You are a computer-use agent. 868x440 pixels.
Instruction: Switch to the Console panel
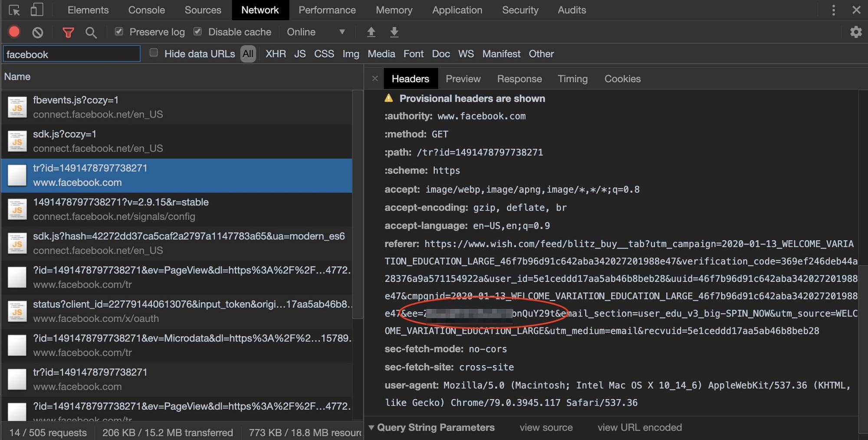click(147, 10)
